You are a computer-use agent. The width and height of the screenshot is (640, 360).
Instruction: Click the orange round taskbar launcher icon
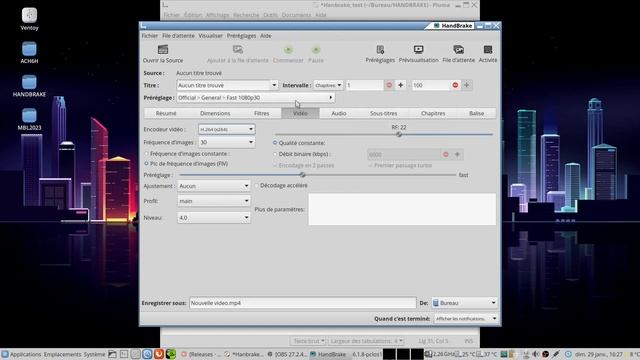point(159,354)
